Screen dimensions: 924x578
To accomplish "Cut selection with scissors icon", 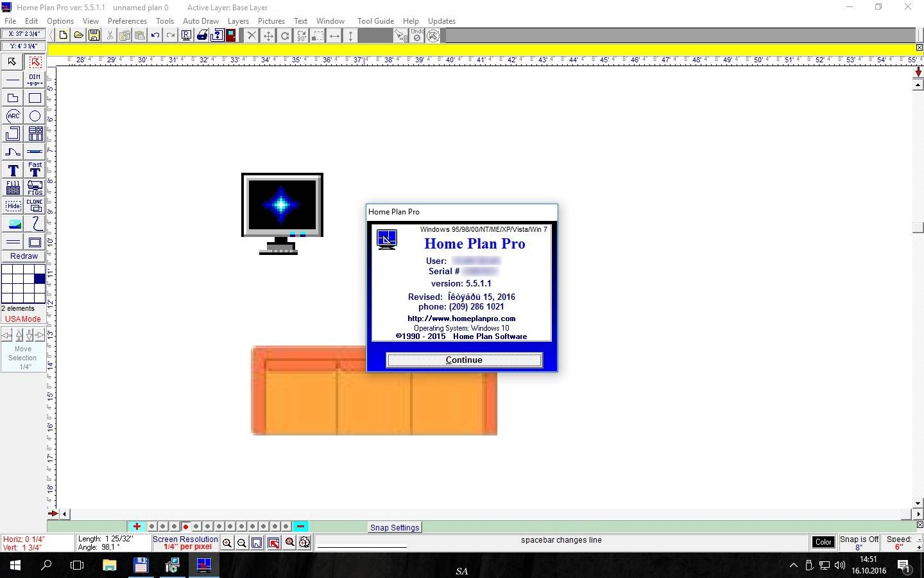I will point(110,35).
